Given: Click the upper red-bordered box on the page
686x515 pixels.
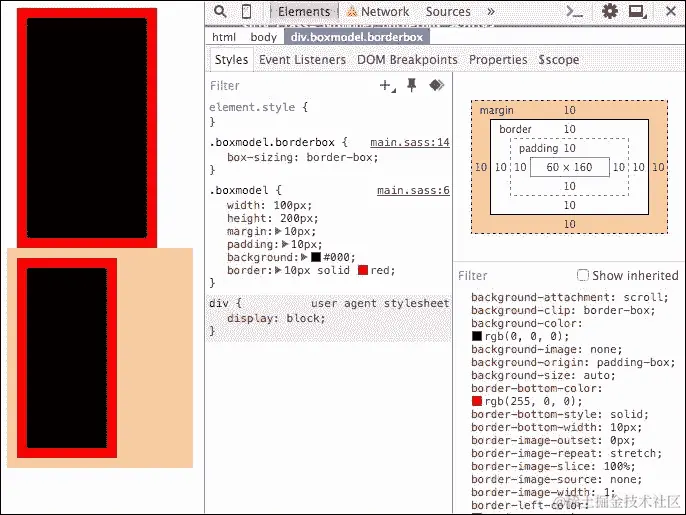Looking at the screenshot, I should click(87, 128).
